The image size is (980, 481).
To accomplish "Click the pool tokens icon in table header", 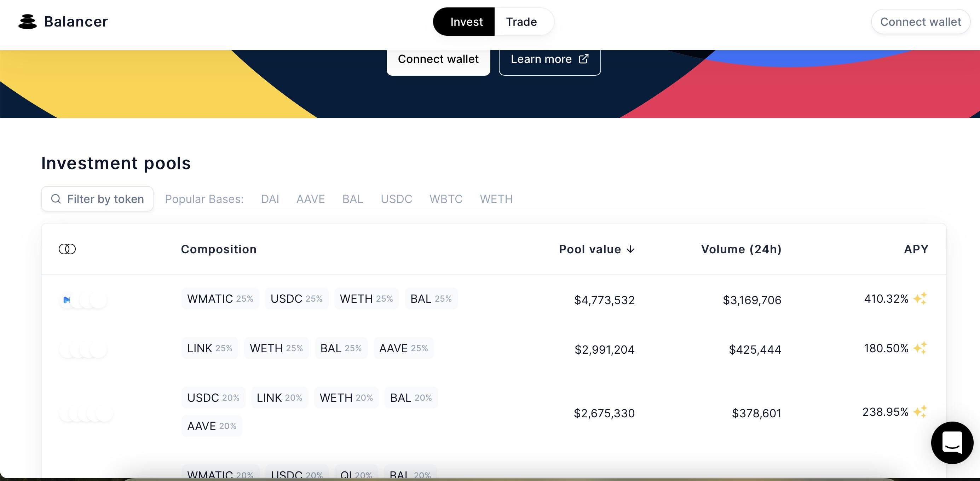I will click(67, 249).
